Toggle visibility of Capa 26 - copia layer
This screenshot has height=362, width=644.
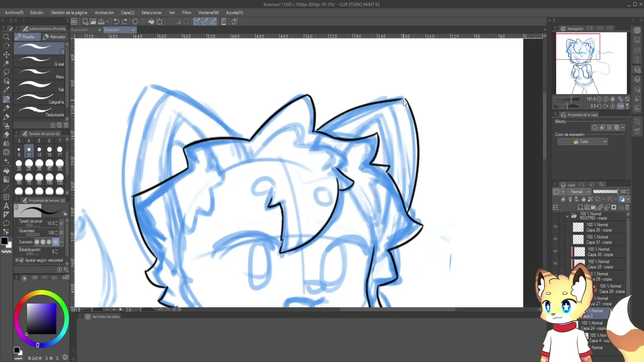pos(555,228)
